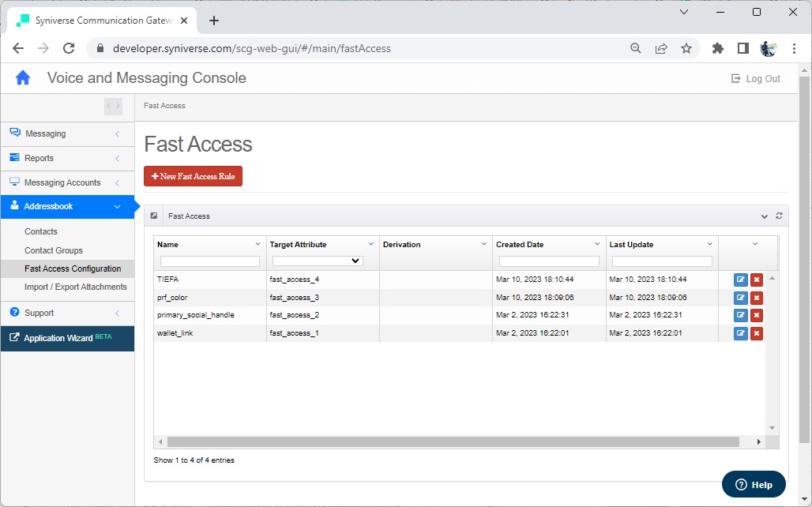Share this page from the address bar
The width and height of the screenshot is (812, 507).
(661, 48)
